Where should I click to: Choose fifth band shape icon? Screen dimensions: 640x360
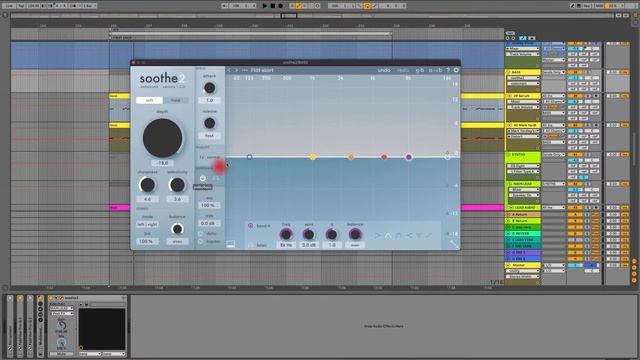coord(419,236)
